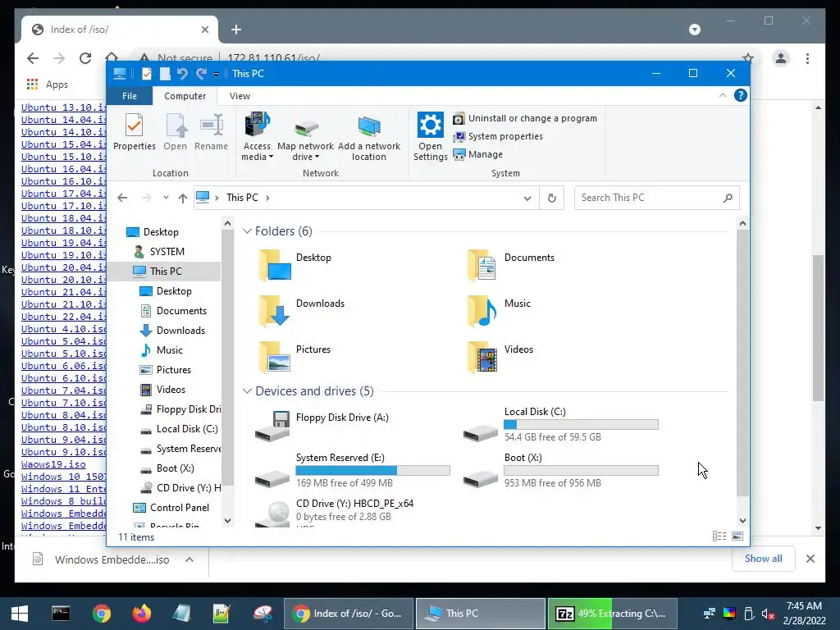Switch to large icons view layout
The height and width of the screenshot is (630, 840).
[737, 536]
